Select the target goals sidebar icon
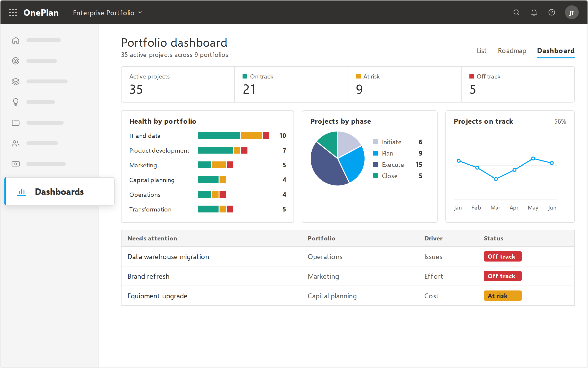Screen dimensions: 588x368 (x=16, y=61)
